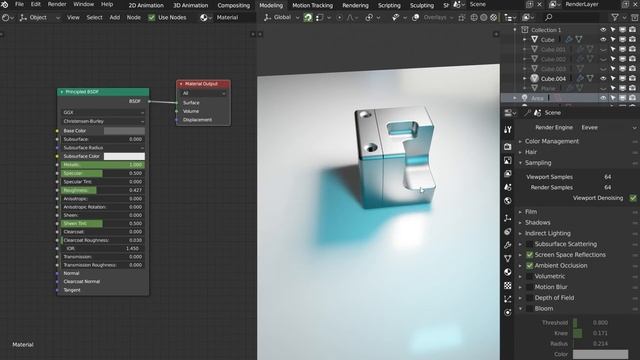This screenshot has height=360, width=640.
Task: Open node editor Select menu
Action: (x=94, y=18)
